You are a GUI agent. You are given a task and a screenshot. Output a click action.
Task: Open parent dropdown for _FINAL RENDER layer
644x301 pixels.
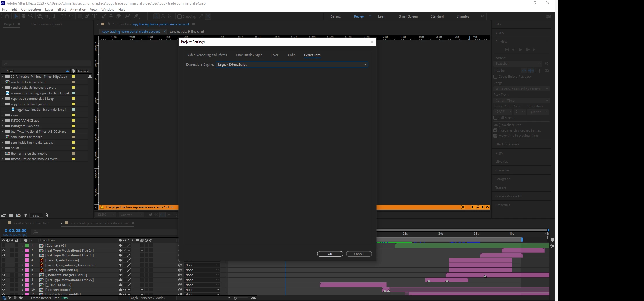point(202,285)
